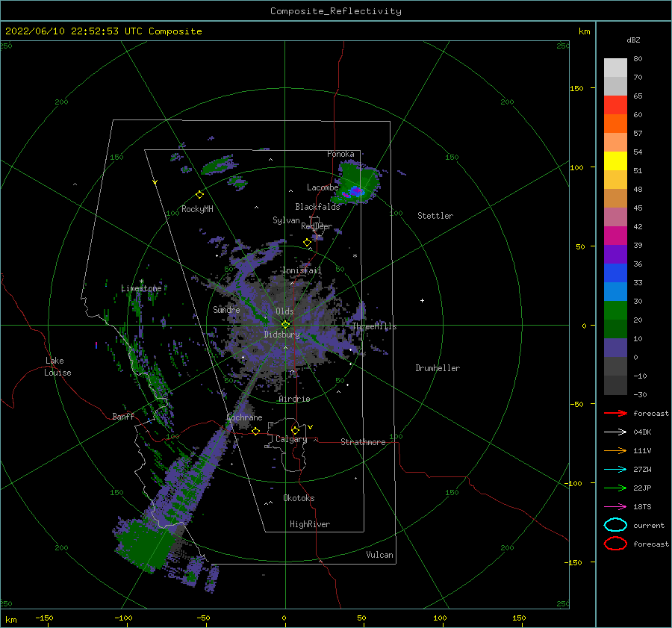Click the Stettler city label
Screen dimensions: 672x628
(435, 216)
